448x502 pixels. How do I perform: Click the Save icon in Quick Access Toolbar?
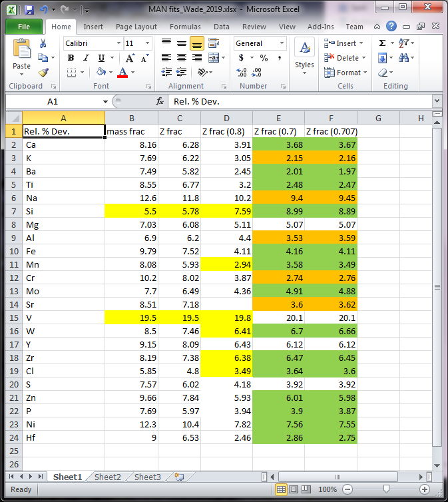[x=29, y=10]
